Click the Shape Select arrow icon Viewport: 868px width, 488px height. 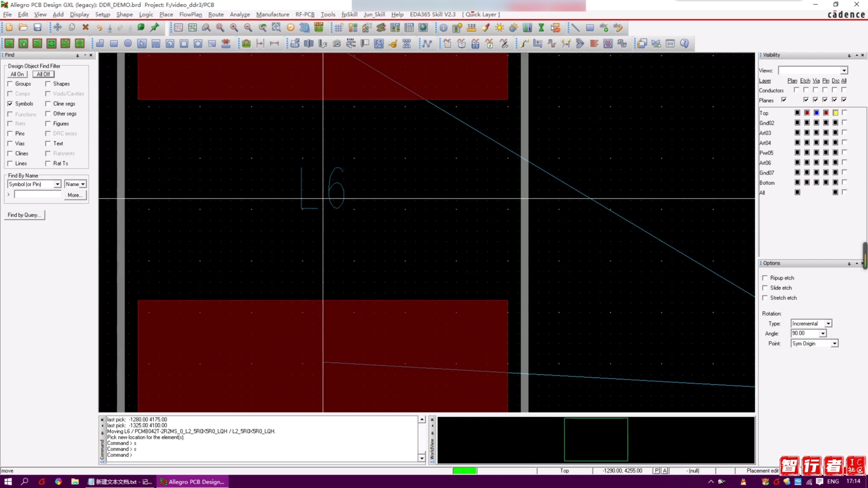[142, 43]
